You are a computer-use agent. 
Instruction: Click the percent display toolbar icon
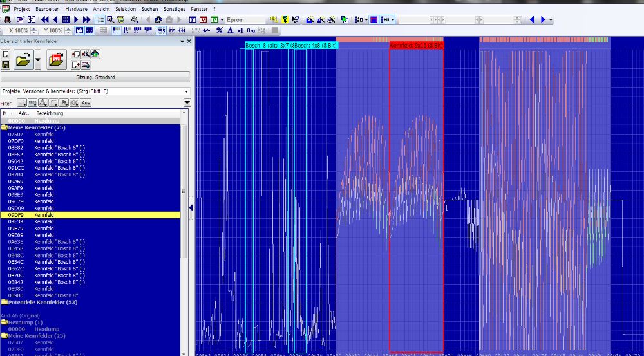(220, 30)
